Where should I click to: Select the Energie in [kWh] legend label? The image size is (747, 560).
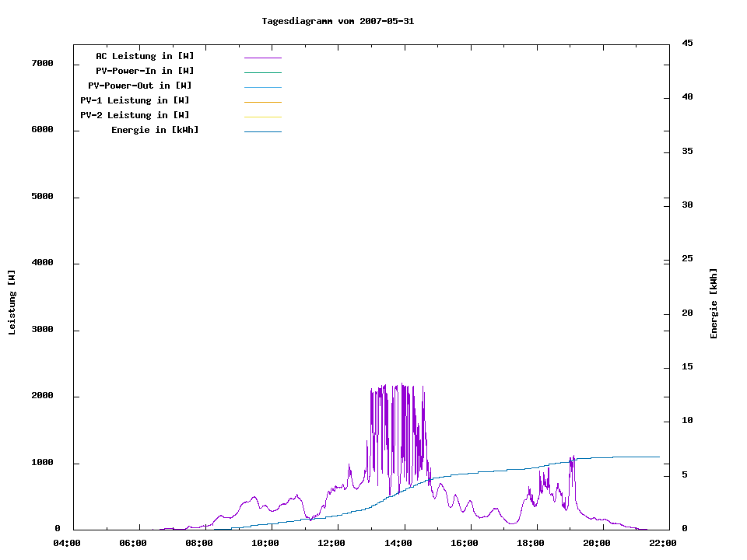pos(155,130)
